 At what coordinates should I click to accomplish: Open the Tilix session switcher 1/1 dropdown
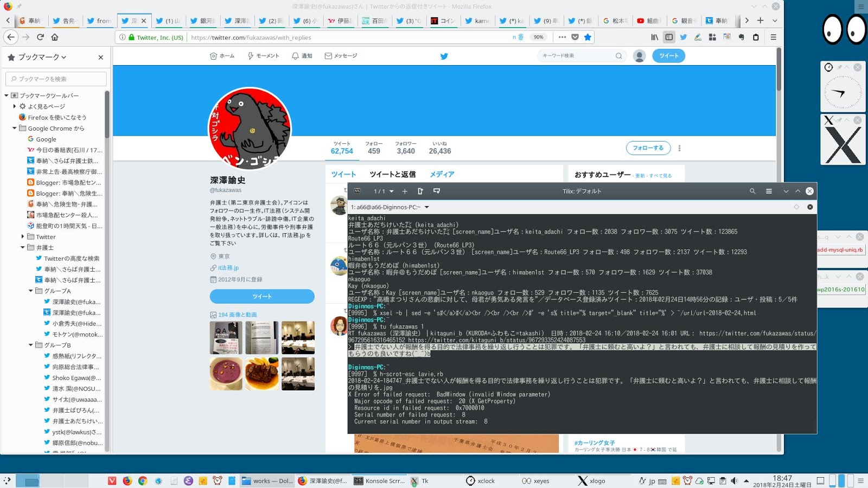pos(383,191)
